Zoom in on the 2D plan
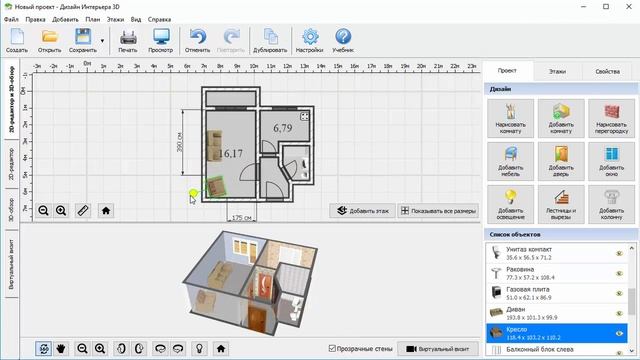The image size is (640, 360). coord(61,211)
